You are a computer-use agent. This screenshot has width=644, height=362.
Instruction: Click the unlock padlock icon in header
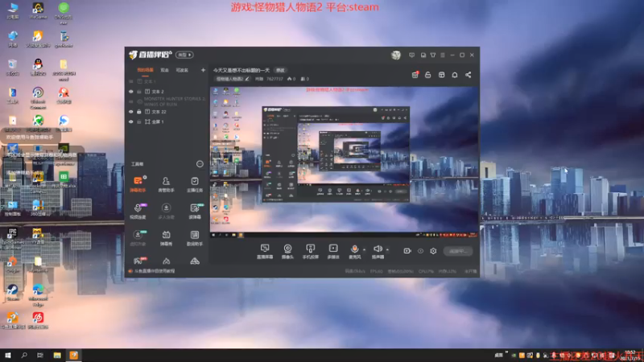[x=428, y=75]
